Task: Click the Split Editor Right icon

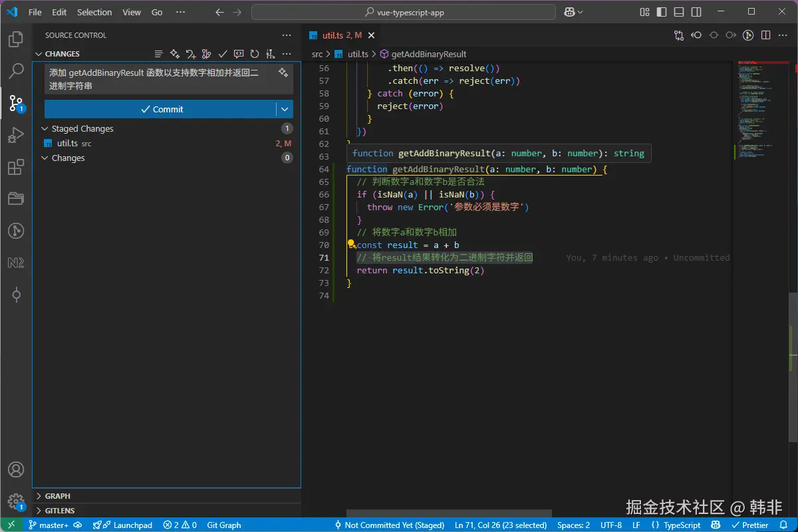Action: click(766, 35)
